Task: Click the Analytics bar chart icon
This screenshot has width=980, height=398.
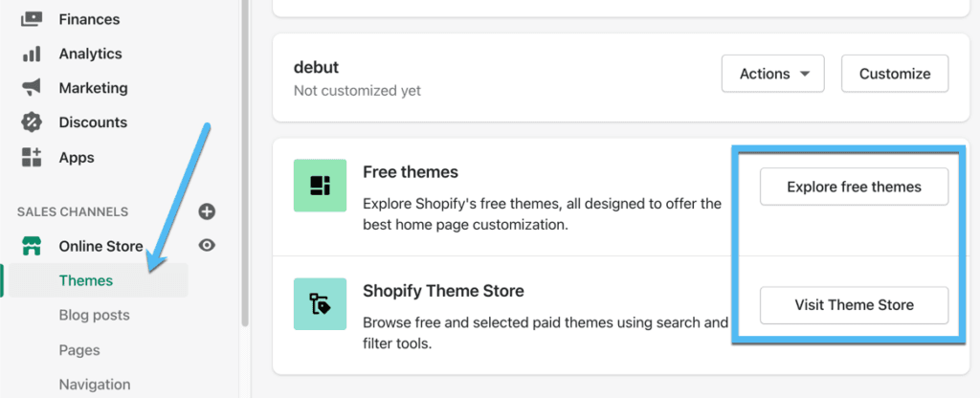Action: click(x=32, y=54)
